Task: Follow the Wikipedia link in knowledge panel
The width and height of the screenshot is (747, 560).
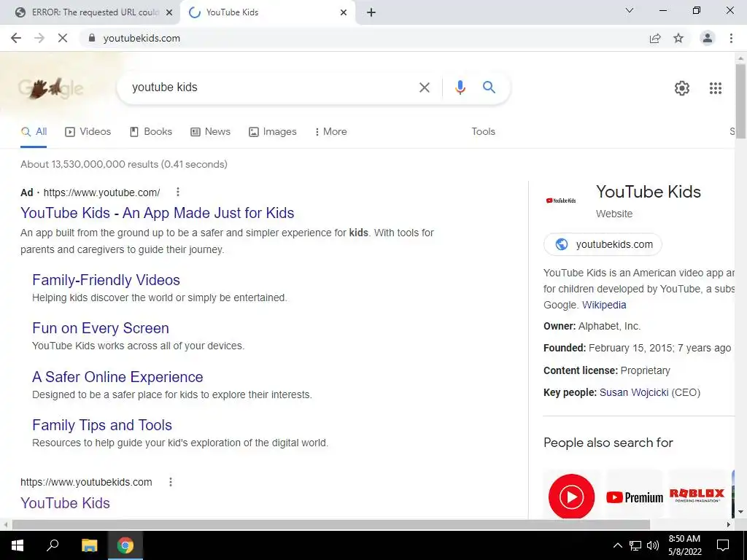Action: 604,305
